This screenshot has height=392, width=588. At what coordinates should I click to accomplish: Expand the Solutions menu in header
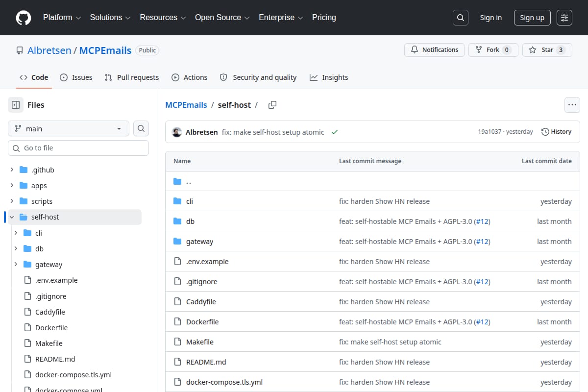pyautogui.click(x=110, y=18)
